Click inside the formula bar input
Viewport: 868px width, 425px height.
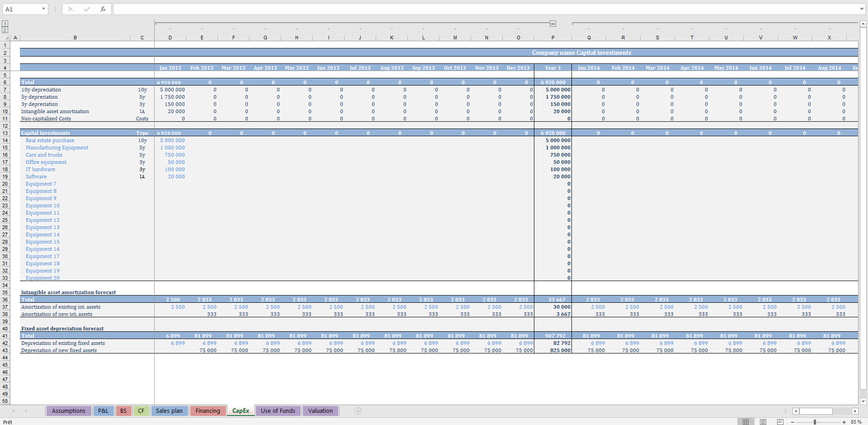click(x=486, y=9)
